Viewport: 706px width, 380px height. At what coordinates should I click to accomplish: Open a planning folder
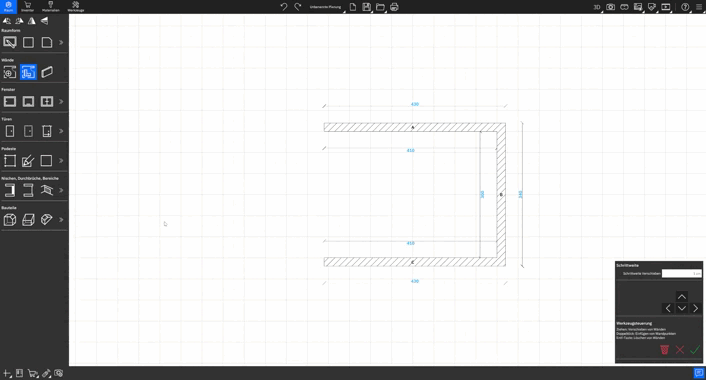(x=380, y=7)
